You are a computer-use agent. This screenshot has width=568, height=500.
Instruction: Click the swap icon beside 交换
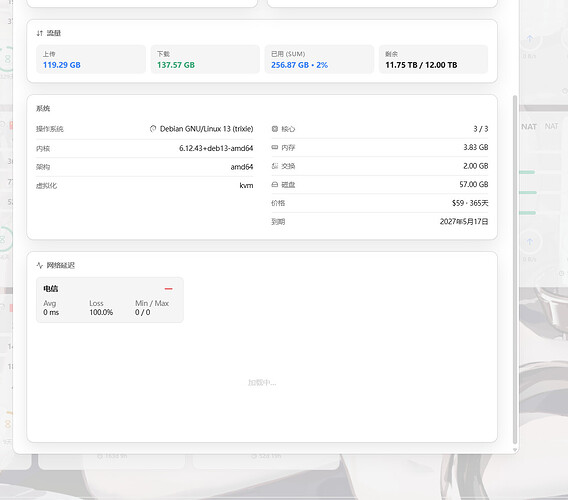pos(275,166)
